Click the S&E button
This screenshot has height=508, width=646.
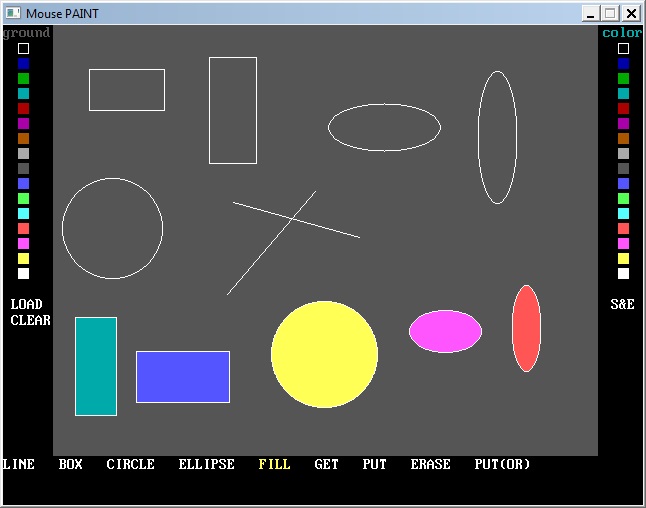pos(622,304)
